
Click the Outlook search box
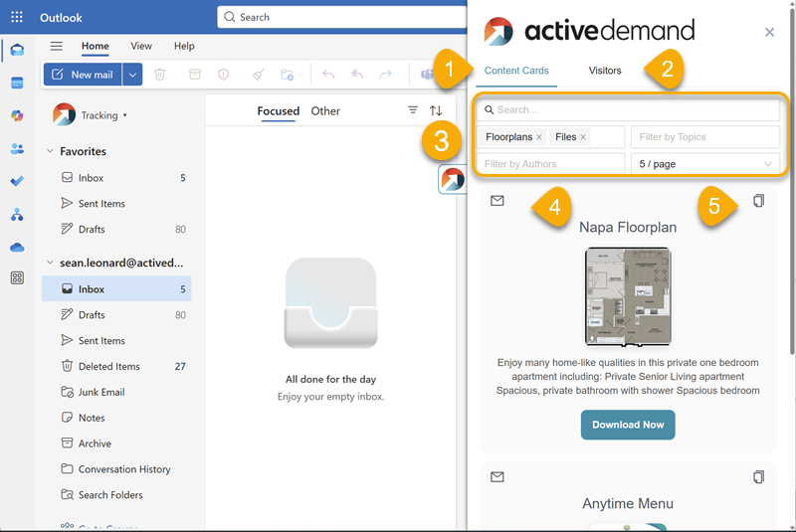(342, 17)
